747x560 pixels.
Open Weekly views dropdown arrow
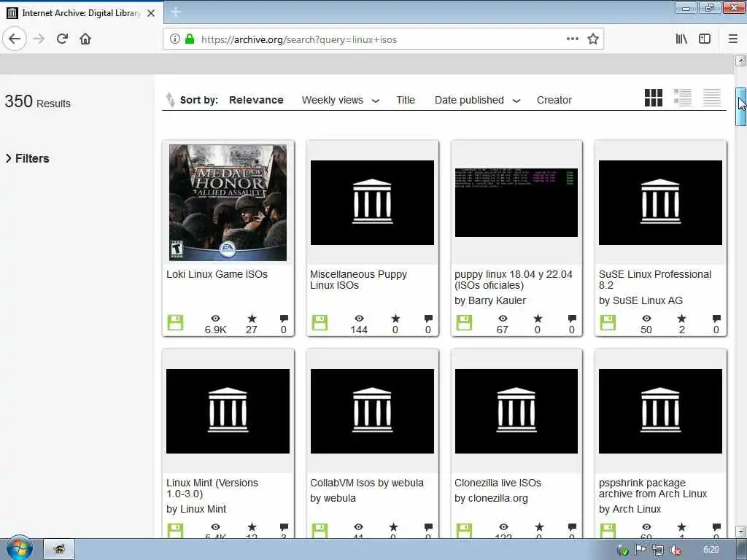click(376, 101)
